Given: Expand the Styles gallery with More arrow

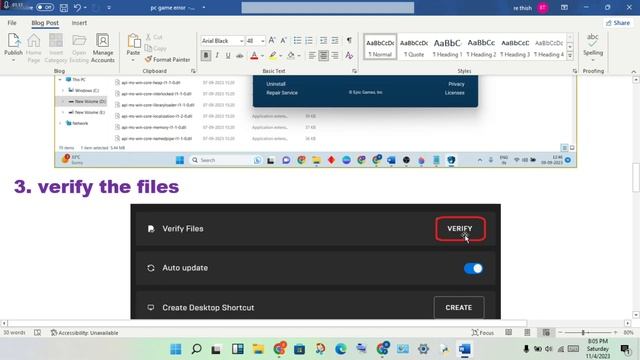Looking at the screenshot, I should tap(570, 56).
